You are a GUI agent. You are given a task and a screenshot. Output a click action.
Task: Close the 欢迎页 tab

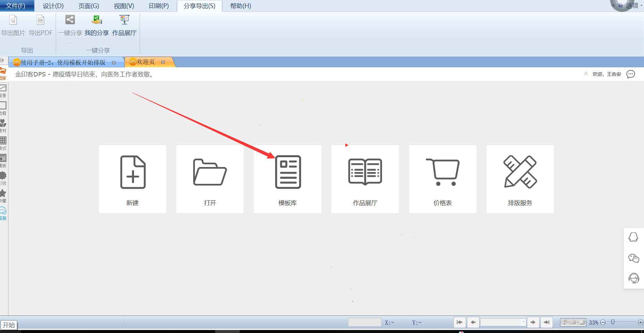(x=163, y=62)
